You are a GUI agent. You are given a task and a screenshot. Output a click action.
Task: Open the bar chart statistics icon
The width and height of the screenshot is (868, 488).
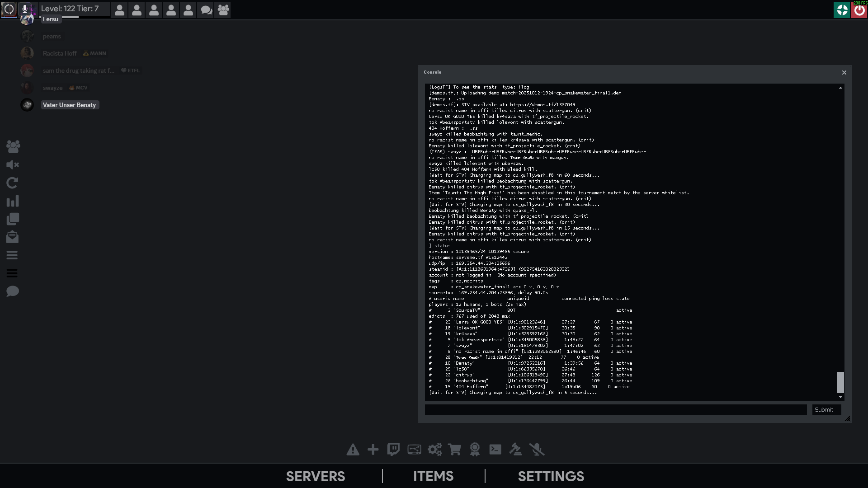coord(13,201)
